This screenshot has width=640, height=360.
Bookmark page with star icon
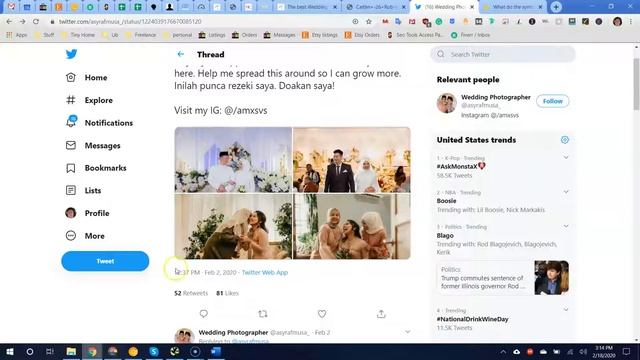pos(369,22)
